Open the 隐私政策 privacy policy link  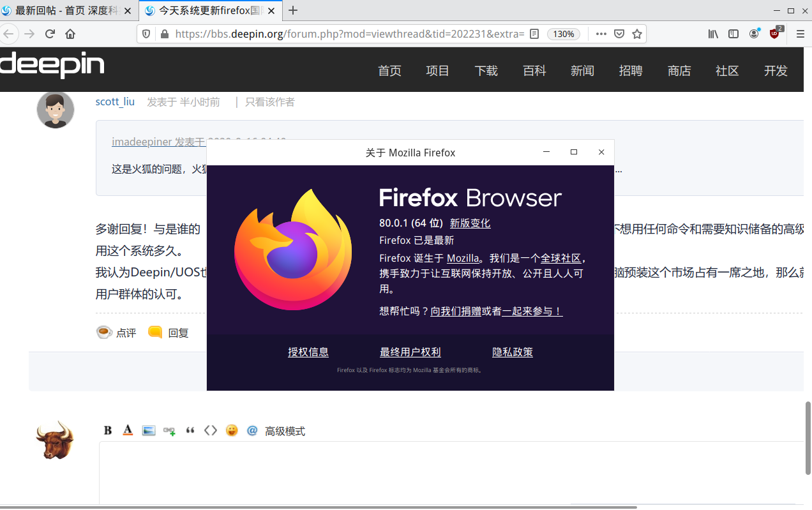pos(512,352)
